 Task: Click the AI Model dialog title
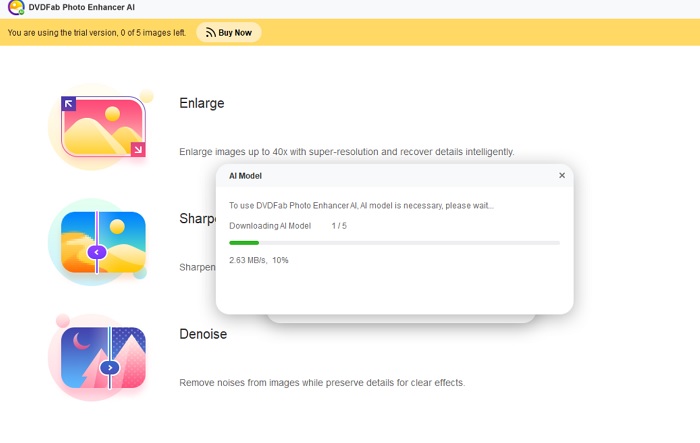(x=245, y=176)
